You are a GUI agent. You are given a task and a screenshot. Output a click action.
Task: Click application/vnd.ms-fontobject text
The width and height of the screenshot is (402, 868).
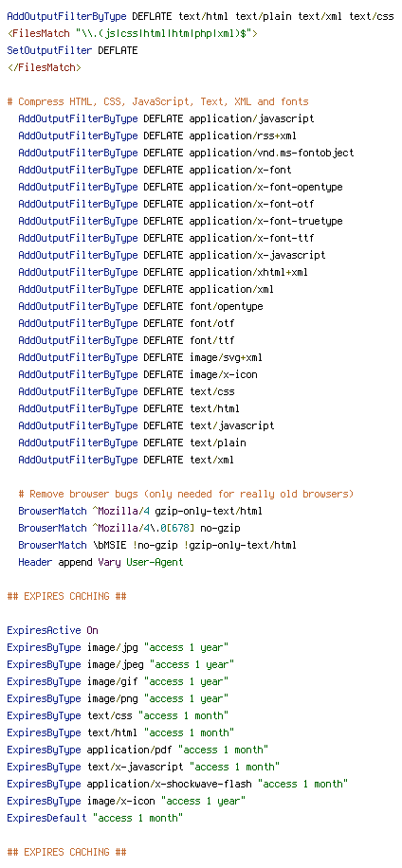point(271,153)
